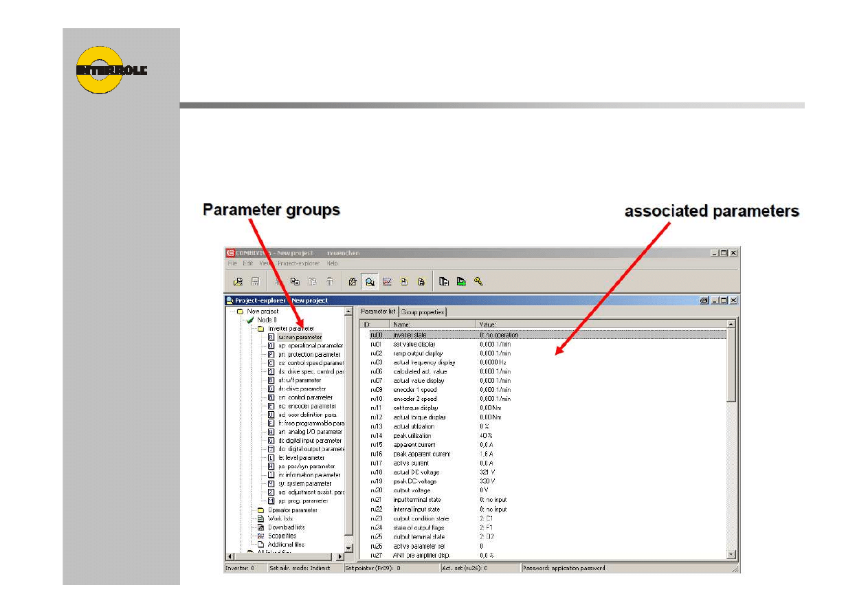Switch to the Group properties tab
Viewport: 868px width, 614px height.
(423, 312)
